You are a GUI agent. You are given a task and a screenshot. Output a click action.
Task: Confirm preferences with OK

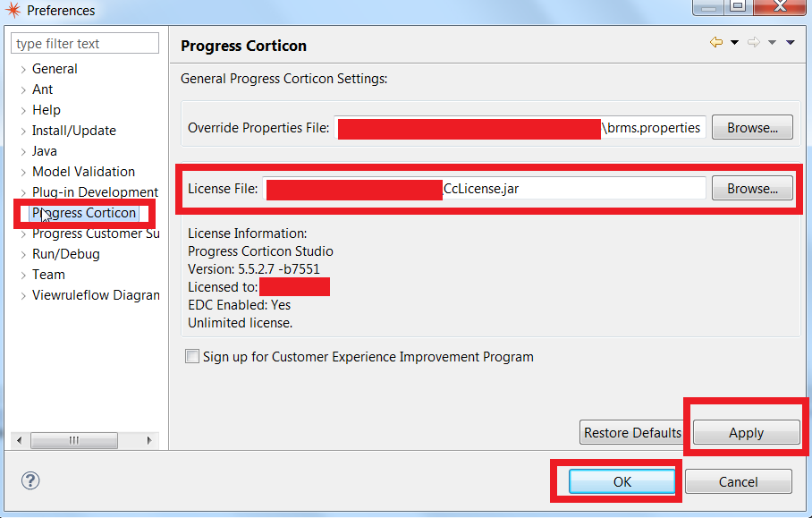coord(622,481)
